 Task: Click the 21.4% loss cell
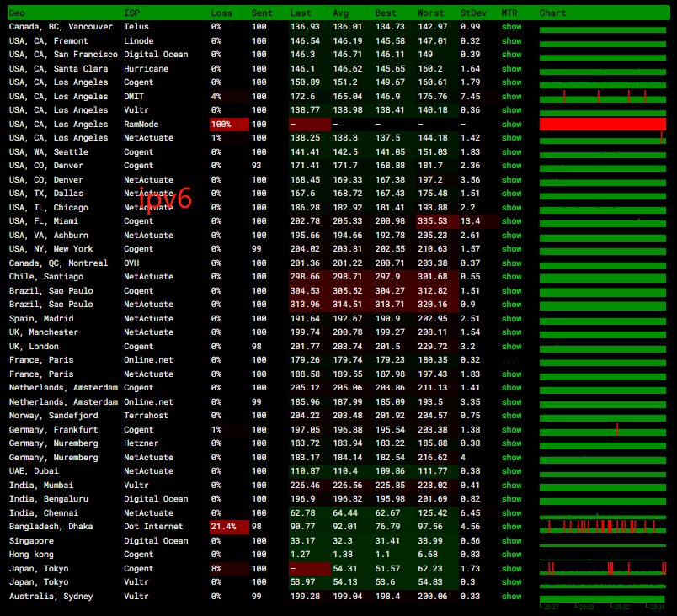[229, 527]
